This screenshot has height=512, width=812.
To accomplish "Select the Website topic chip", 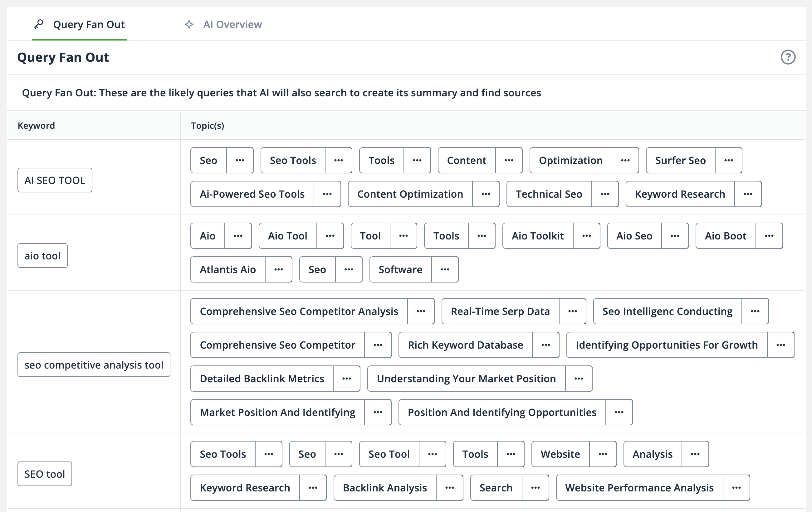I will pyautogui.click(x=560, y=454).
